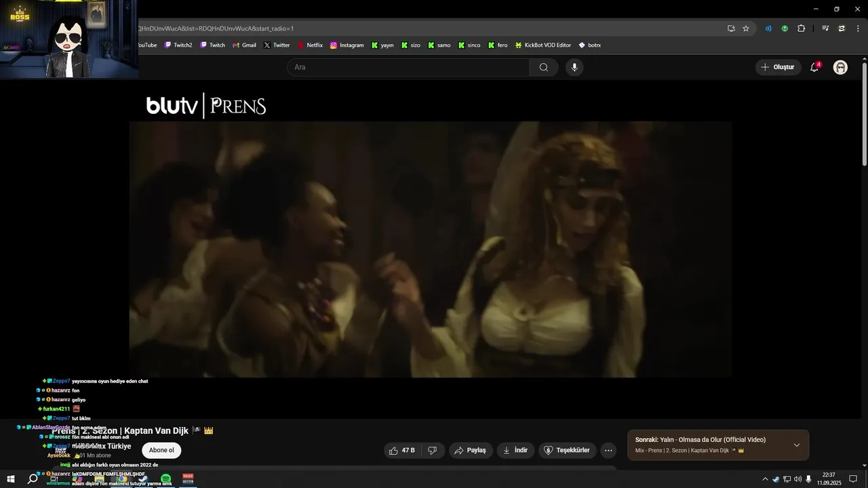
Task: Open the Windows Start menu
Action: tap(11, 479)
